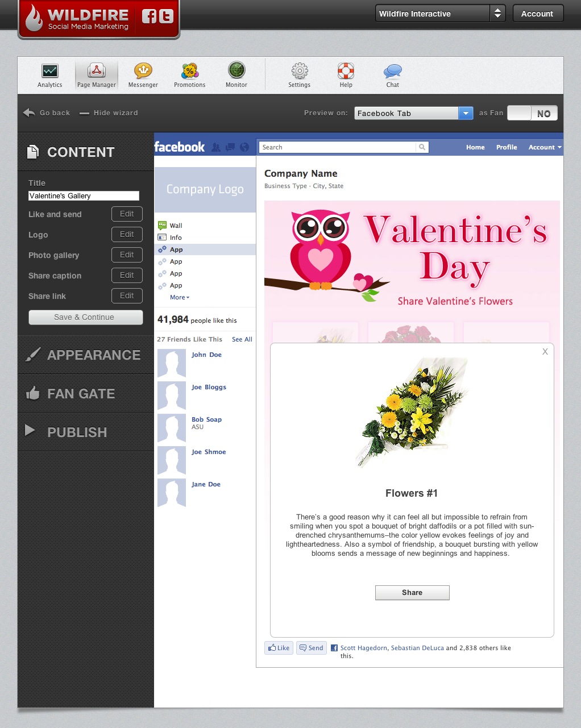Open Bob Soap profile link
The image size is (581, 728).
coord(206,419)
